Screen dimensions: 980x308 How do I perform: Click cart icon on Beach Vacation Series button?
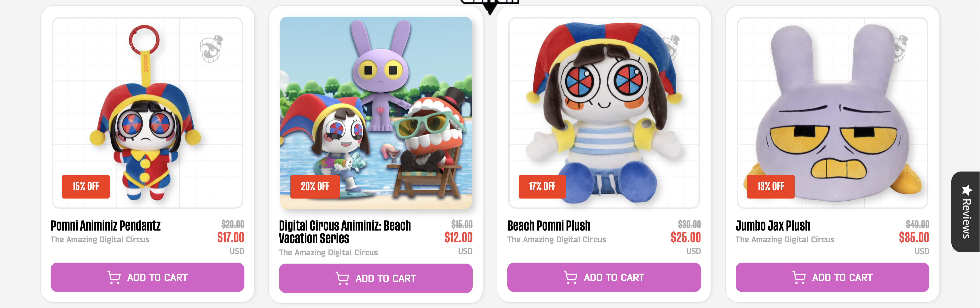(342, 278)
